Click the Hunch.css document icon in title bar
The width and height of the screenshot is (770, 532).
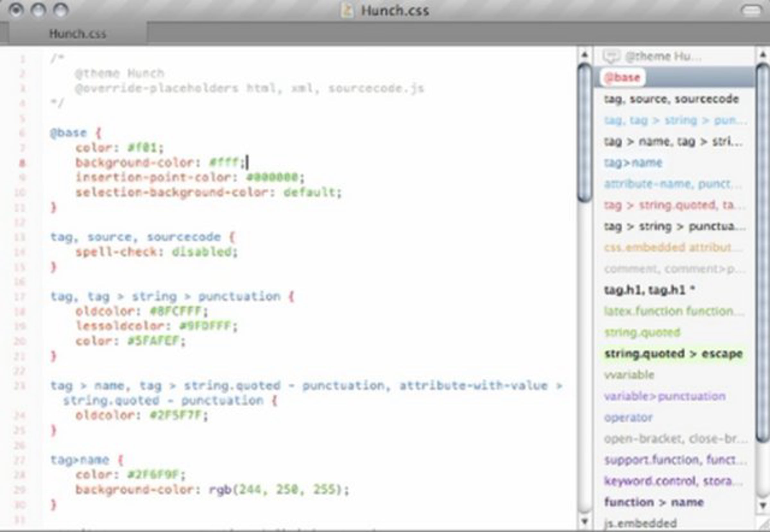point(347,10)
